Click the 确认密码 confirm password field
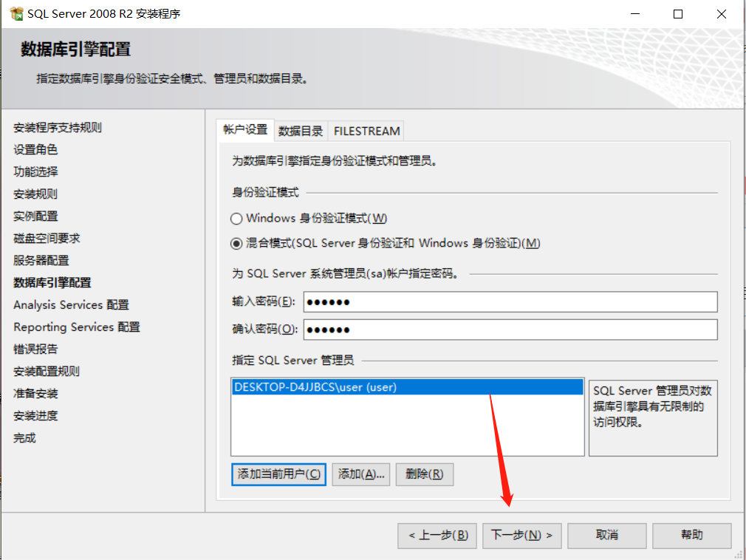Screen dimensions: 746x560 coord(510,329)
